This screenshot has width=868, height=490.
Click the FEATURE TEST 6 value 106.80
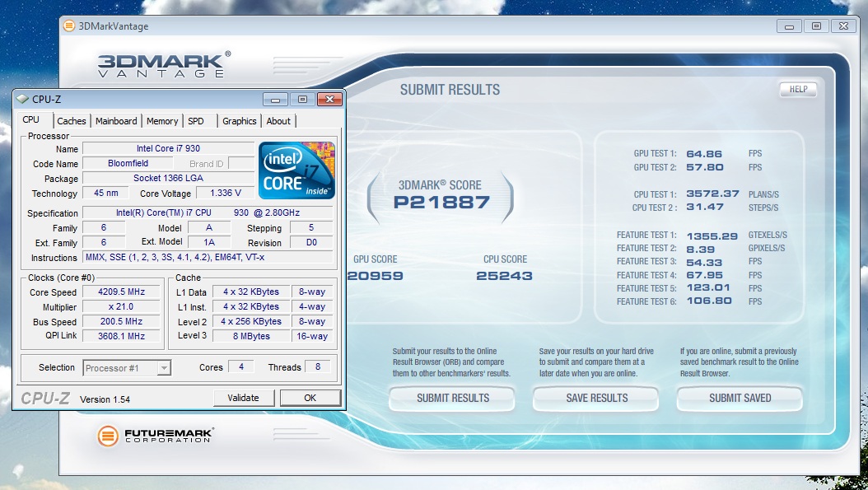pyautogui.click(x=709, y=301)
